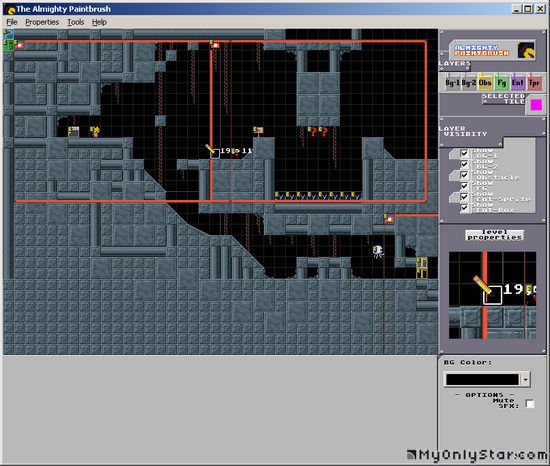Select the blue question mark entity
The image size is (550, 466).
8,34
